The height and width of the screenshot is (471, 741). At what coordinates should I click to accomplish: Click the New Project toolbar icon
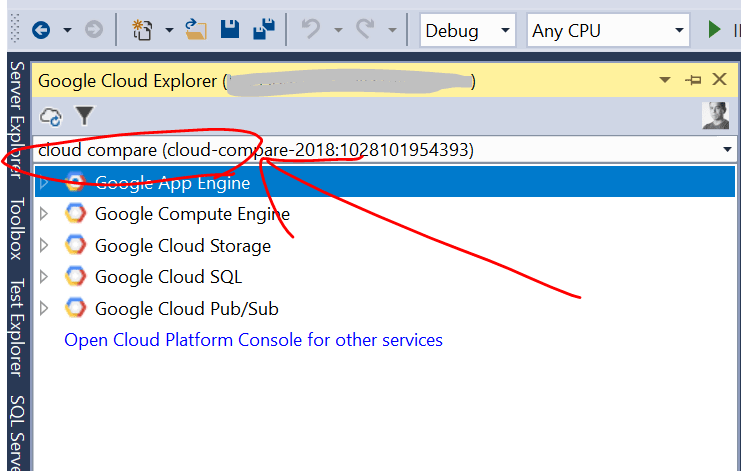(x=142, y=30)
